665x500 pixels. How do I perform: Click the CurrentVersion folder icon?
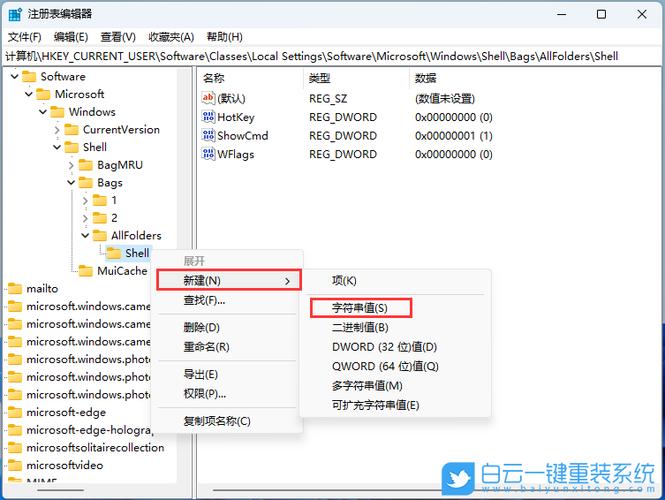pyautogui.click(x=71, y=129)
